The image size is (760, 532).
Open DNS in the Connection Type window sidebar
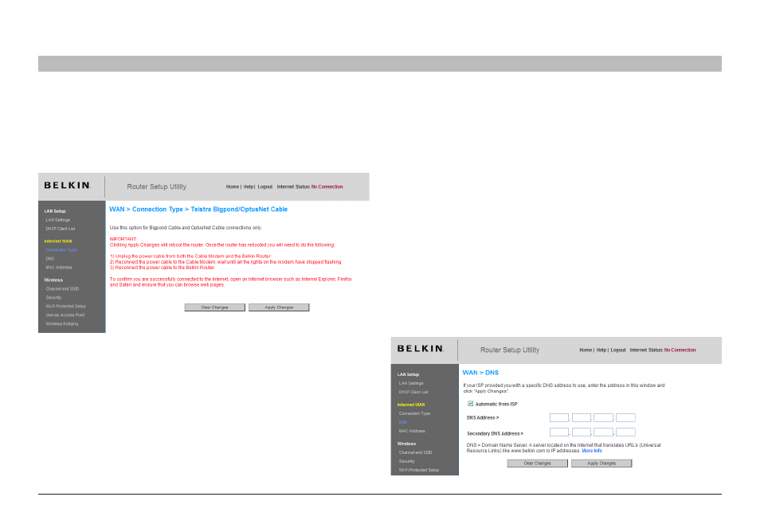pyautogui.click(x=50, y=259)
